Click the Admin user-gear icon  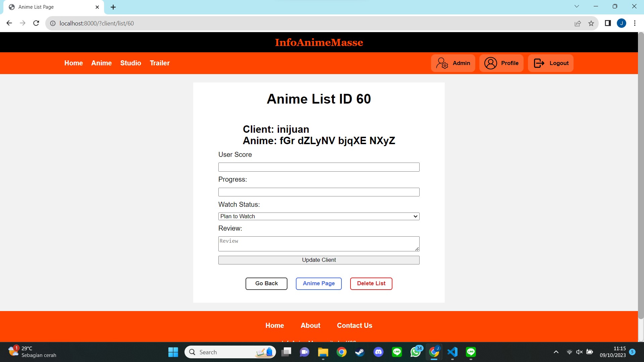click(442, 63)
